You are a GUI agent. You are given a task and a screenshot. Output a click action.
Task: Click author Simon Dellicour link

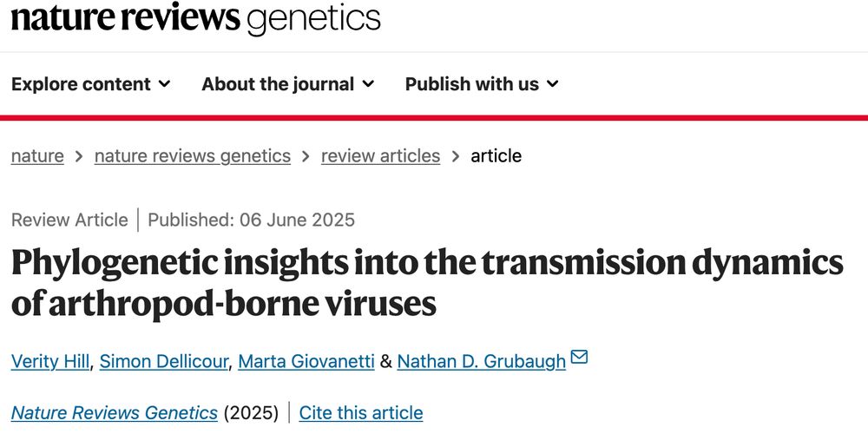point(164,361)
